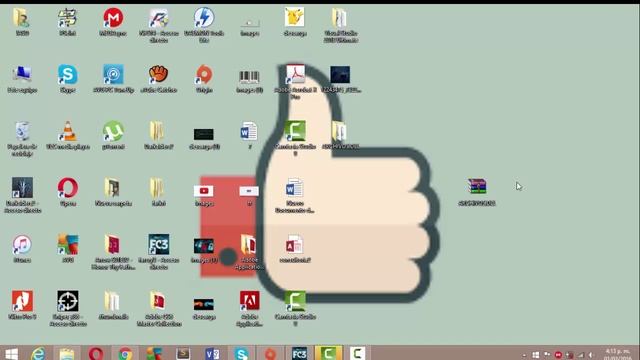This screenshot has height=360, width=640.
Task: Open the Opera desktop shortcut
Action: [67, 188]
